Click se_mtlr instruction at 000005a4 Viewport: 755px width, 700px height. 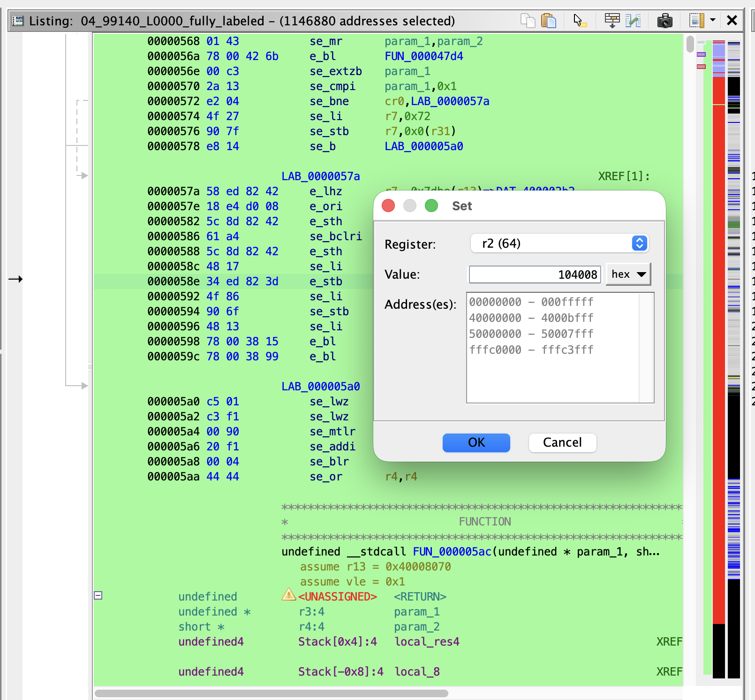[332, 432]
